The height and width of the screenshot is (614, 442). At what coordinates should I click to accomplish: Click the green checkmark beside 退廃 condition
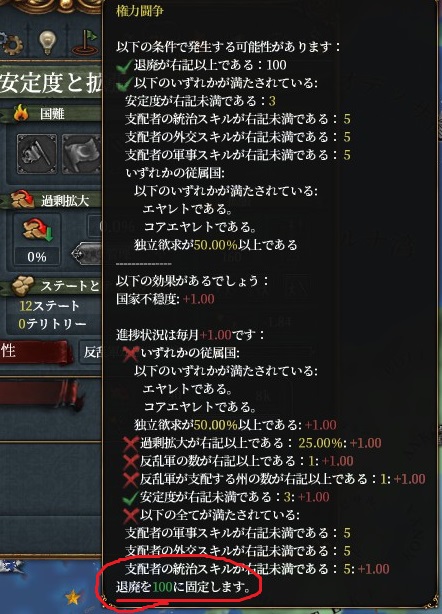(x=124, y=65)
